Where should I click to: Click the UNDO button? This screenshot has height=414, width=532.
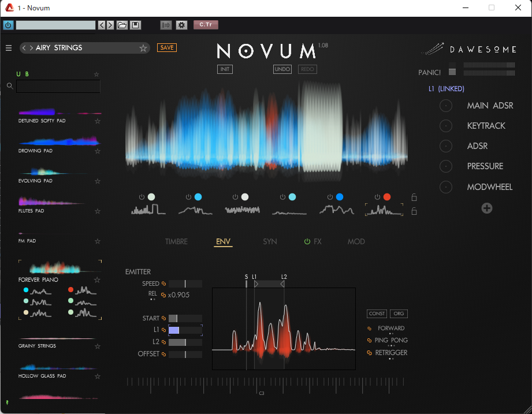coord(282,69)
